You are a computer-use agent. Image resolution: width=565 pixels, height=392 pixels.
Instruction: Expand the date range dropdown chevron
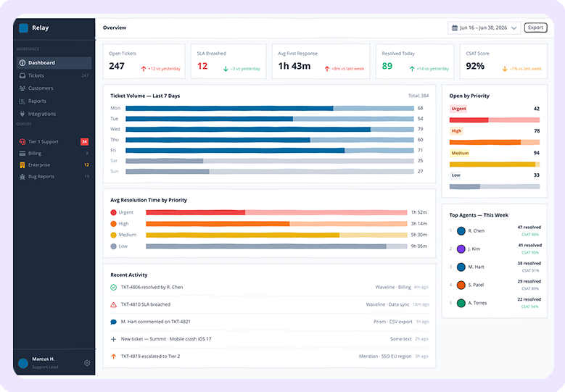click(514, 28)
